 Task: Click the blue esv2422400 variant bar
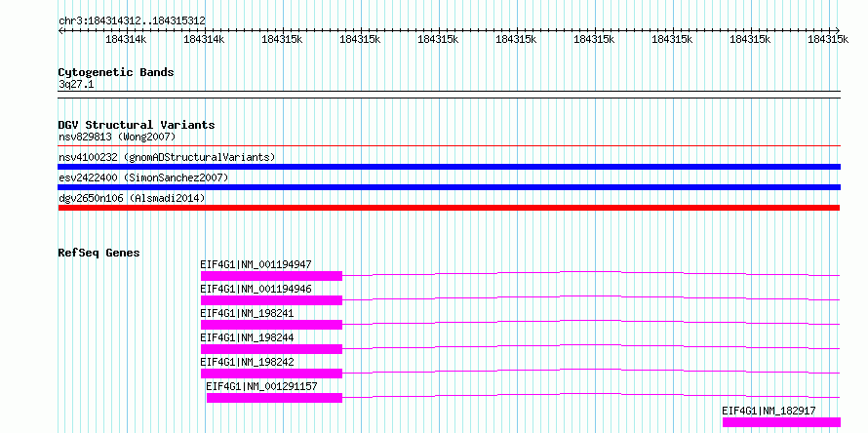[x=450, y=187]
